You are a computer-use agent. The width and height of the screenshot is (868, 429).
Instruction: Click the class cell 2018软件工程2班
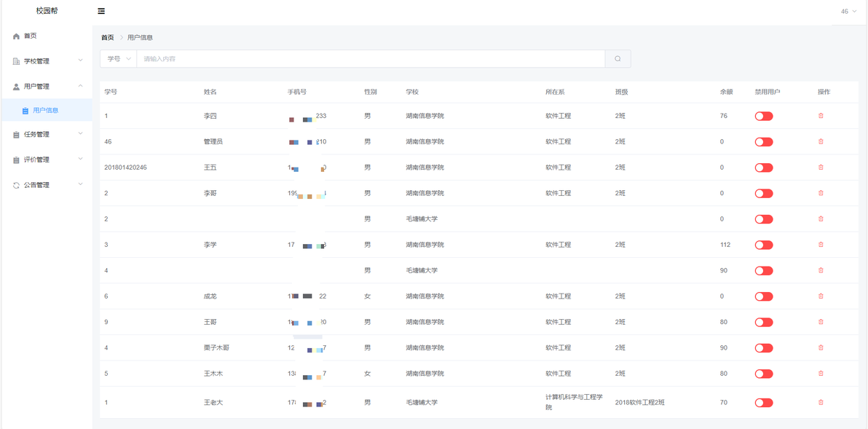tap(640, 403)
